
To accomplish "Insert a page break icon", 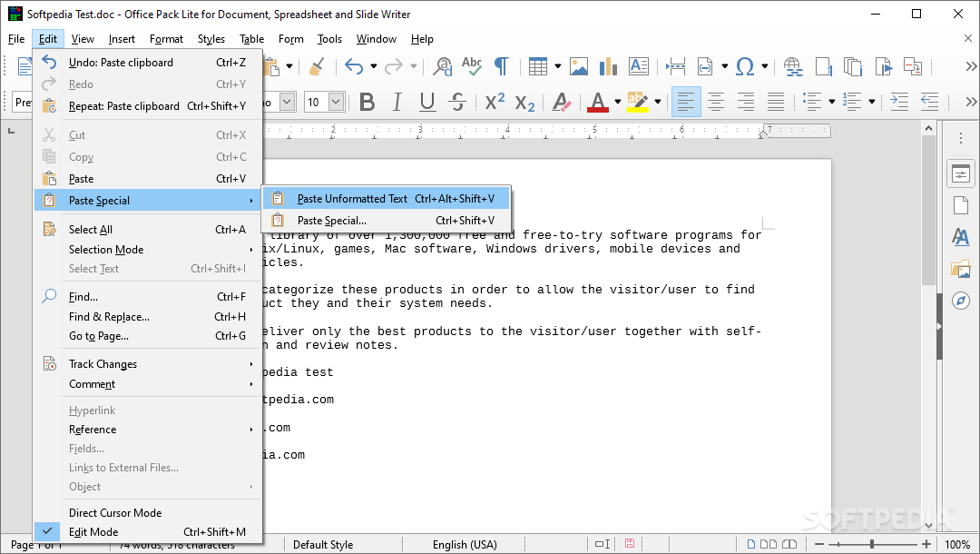I will (676, 66).
